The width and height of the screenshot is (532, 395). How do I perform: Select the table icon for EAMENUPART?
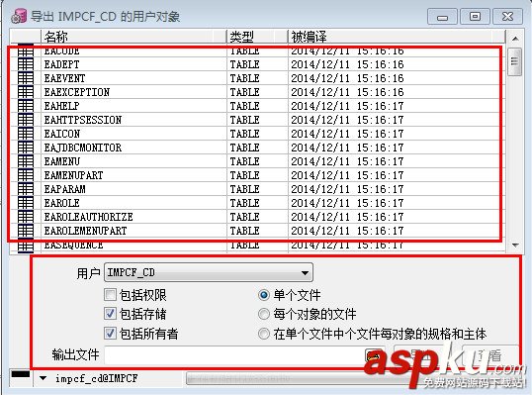point(26,175)
